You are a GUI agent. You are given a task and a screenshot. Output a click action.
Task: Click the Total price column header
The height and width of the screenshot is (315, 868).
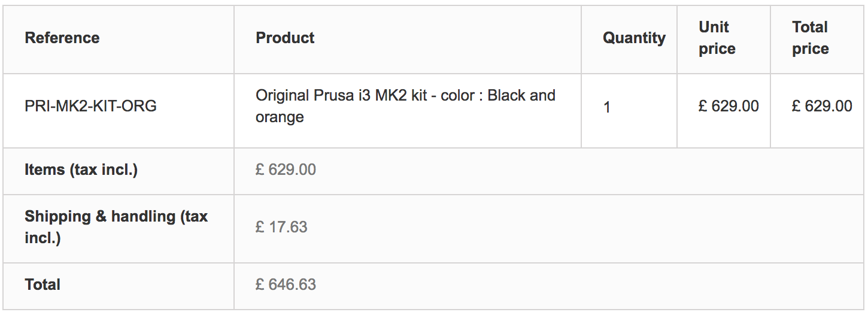tap(810, 38)
